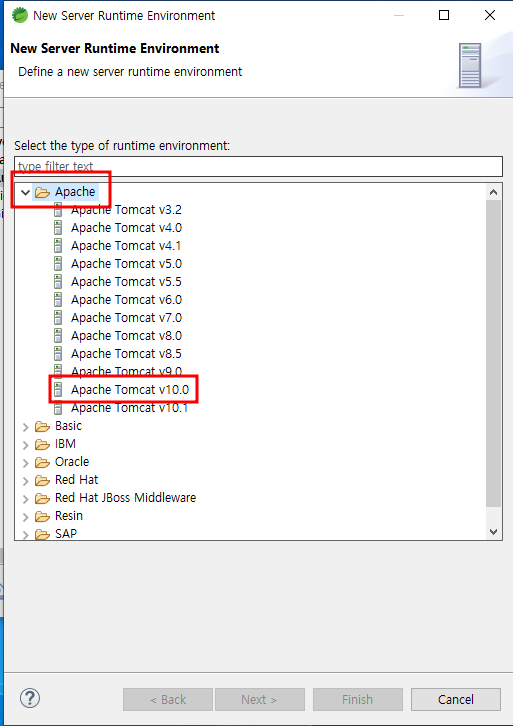Click the Cancel button
Viewport: 513px width, 726px height.
pyautogui.click(x=456, y=699)
